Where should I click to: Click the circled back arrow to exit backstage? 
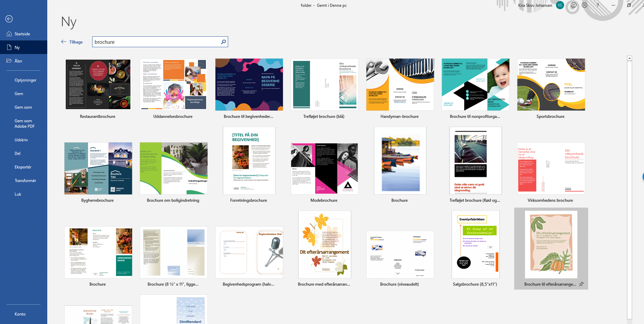[x=9, y=19]
